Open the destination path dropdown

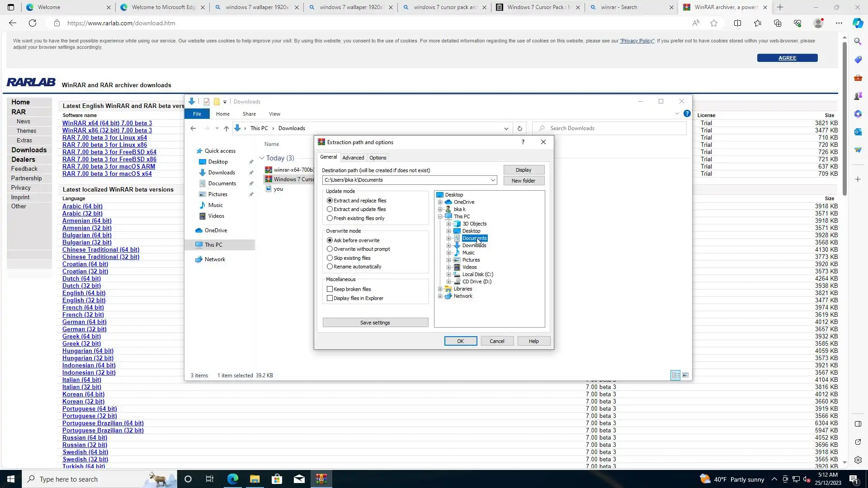click(x=493, y=180)
